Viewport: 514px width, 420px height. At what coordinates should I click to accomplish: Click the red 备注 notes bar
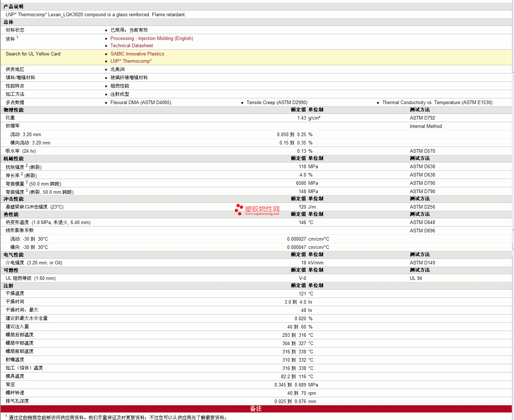point(256,409)
